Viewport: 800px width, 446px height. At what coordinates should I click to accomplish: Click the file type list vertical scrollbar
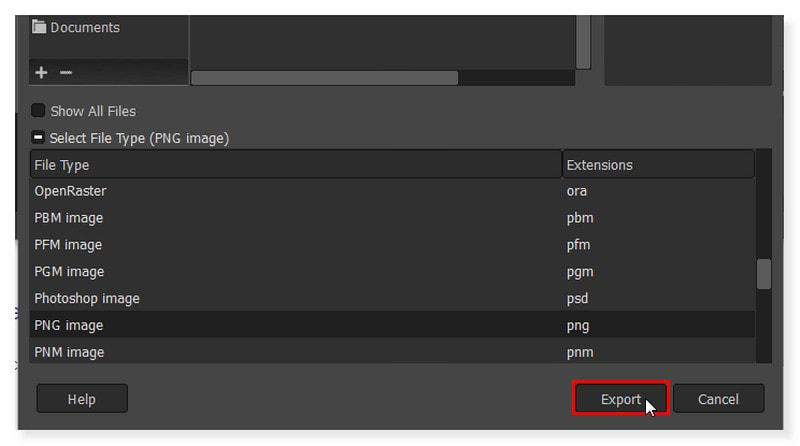764,273
